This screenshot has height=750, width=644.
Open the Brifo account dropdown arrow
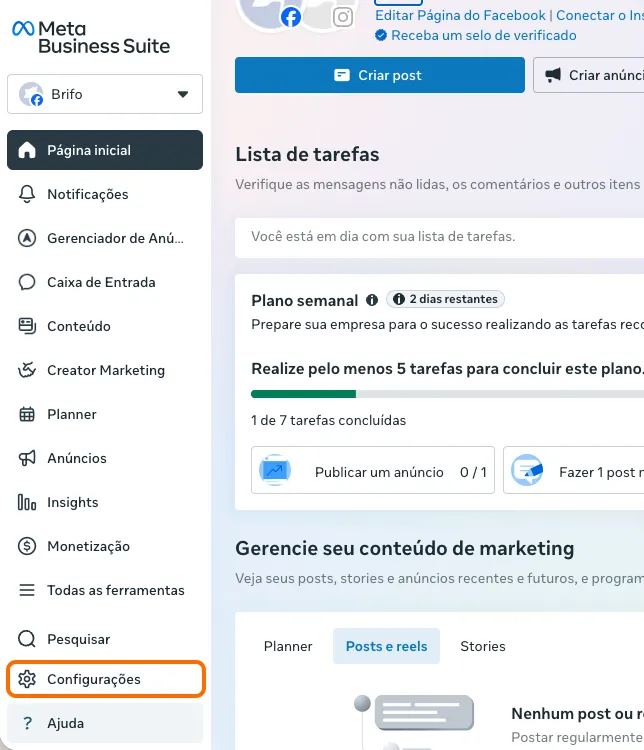[183, 94]
